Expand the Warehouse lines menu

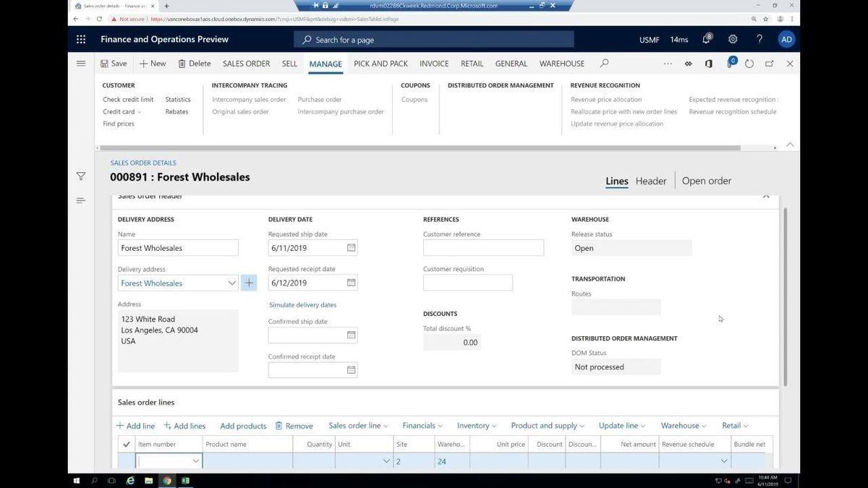click(x=684, y=426)
